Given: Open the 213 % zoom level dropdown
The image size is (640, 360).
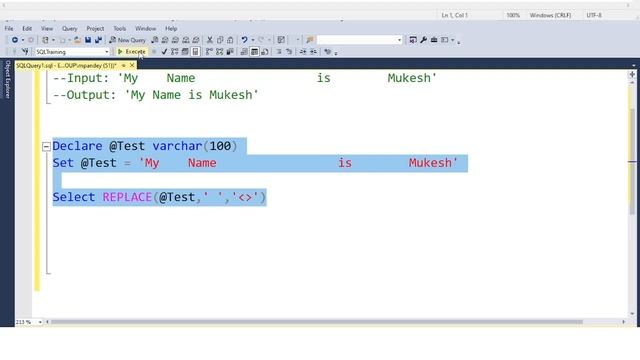Looking at the screenshot, I should click(40, 322).
